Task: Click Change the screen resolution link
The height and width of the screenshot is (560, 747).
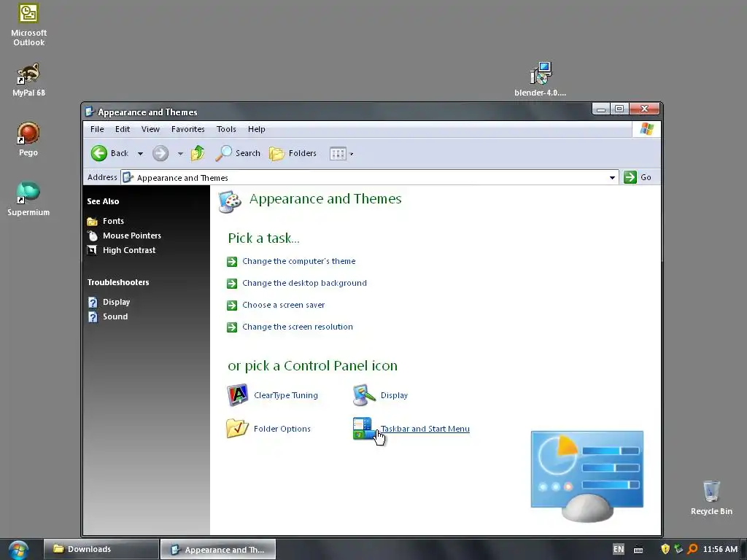Action: pyautogui.click(x=298, y=327)
